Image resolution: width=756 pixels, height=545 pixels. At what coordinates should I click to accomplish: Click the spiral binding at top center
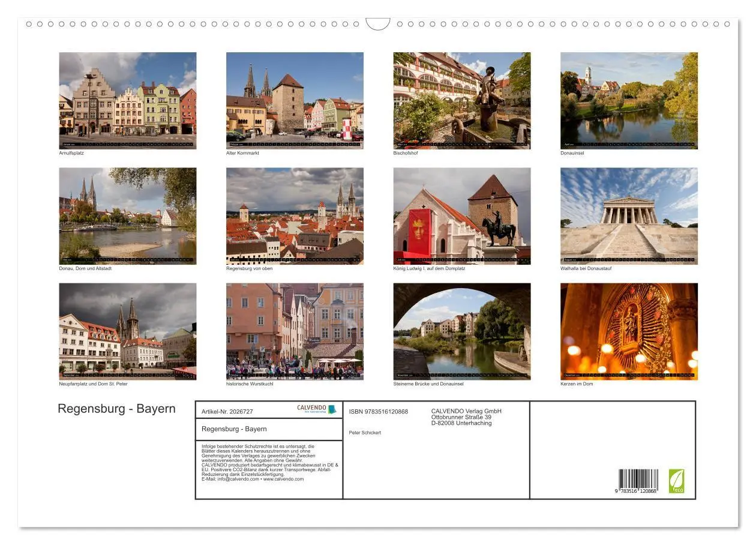377,23
